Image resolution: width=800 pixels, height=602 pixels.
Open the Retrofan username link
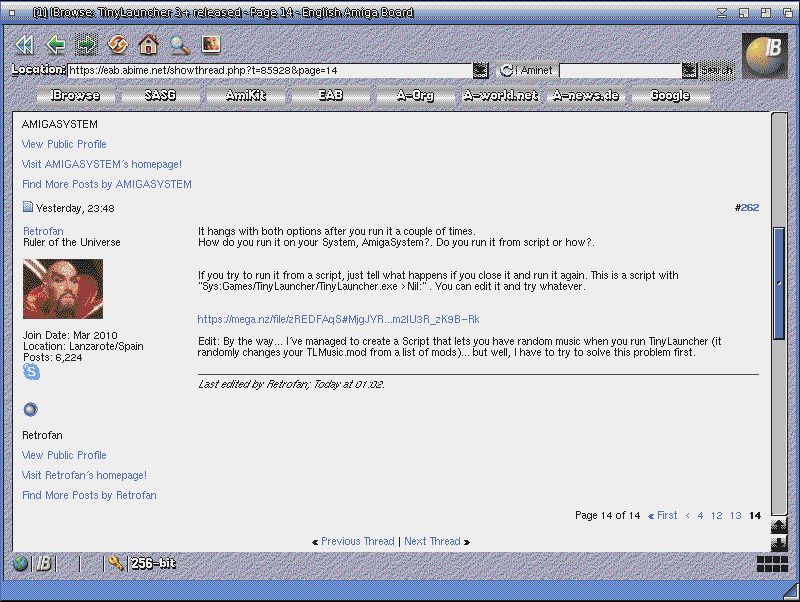pos(43,231)
